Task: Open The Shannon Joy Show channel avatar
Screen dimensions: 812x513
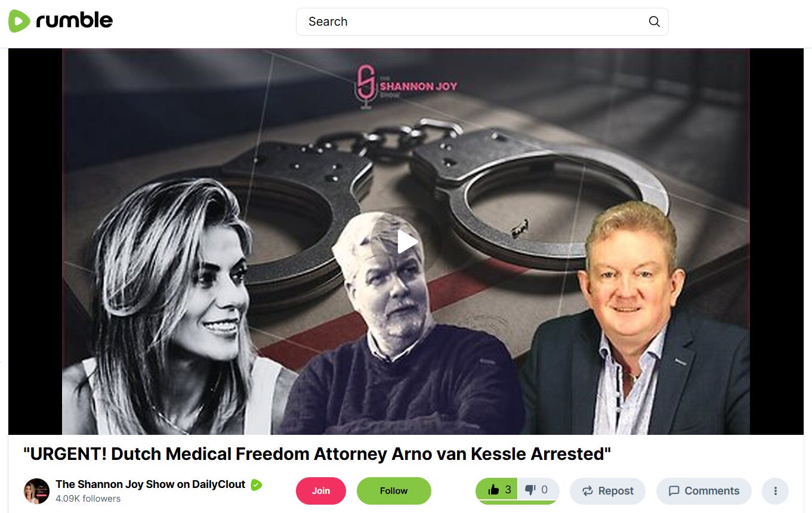Action: pyautogui.click(x=36, y=491)
